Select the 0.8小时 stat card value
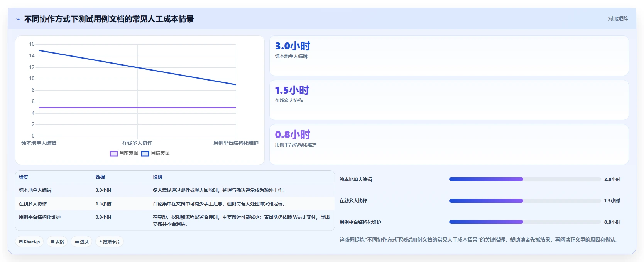 [x=292, y=134]
